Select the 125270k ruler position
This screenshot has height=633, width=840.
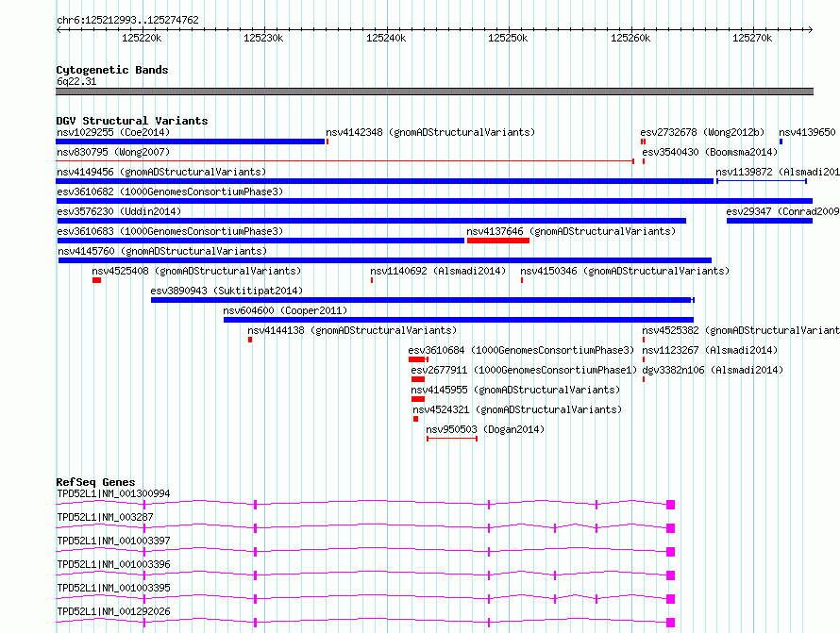coord(752,38)
